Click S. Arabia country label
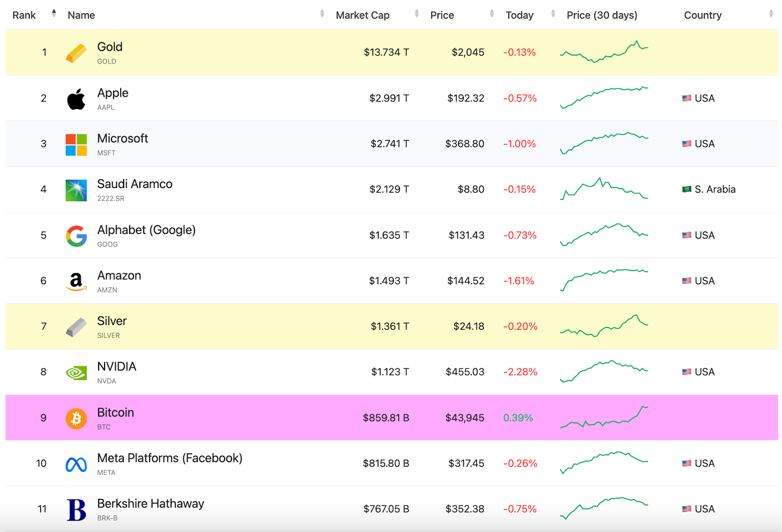This screenshot has width=782, height=532. (715, 189)
